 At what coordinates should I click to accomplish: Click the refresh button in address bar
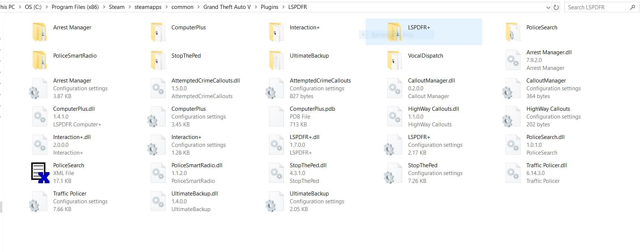click(556, 7)
